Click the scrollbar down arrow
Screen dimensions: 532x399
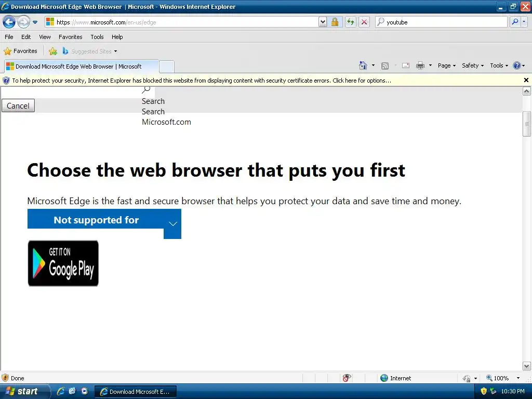click(x=527, y=366)
